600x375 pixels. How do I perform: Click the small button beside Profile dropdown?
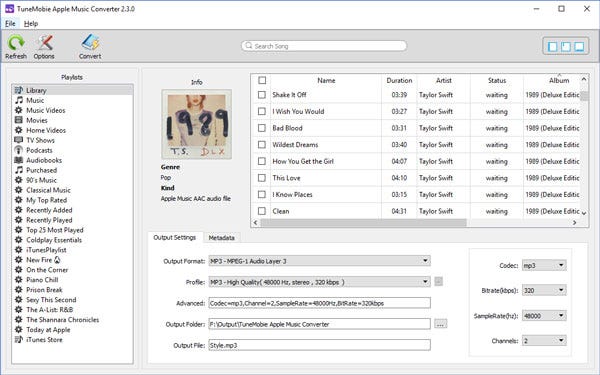tap(439, 282)
